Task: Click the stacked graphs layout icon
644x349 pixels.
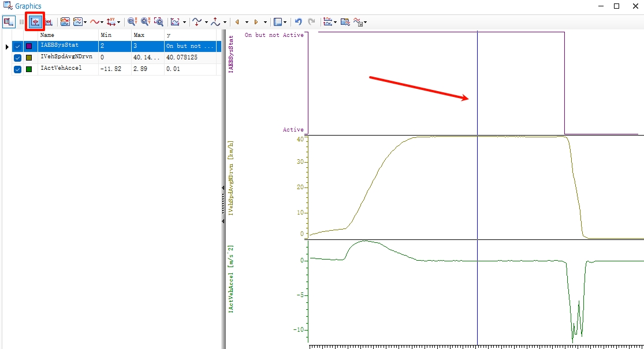Action: tap(65, 22)
